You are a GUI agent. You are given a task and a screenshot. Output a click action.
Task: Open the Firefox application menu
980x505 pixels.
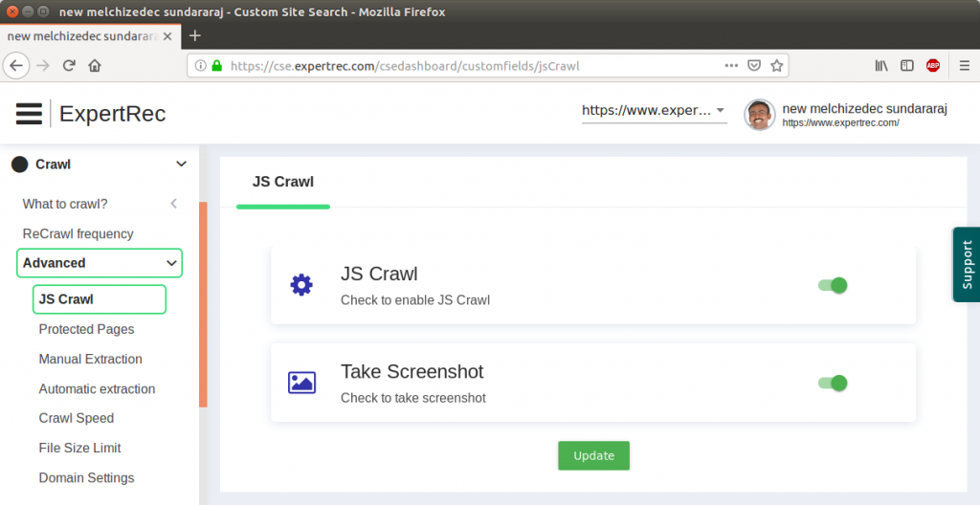point(965,66)
